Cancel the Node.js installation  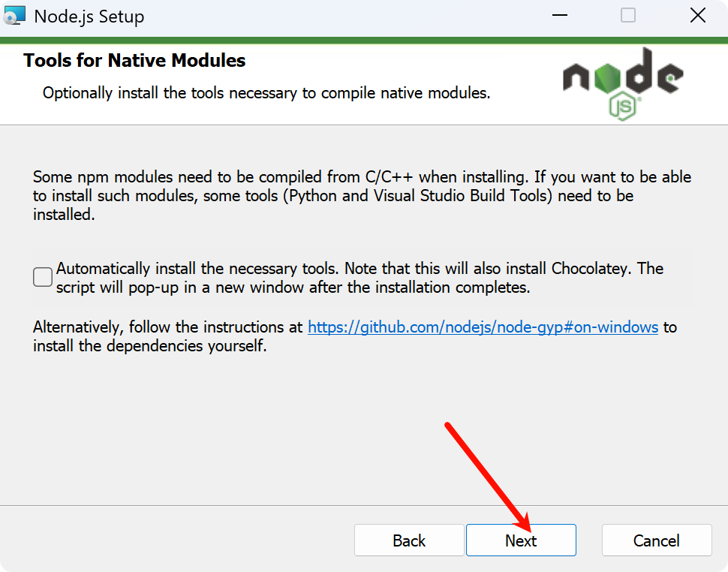click(x=657, y=540)
